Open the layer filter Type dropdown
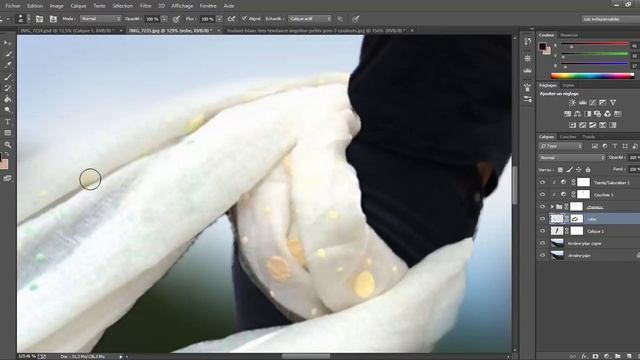The image size is (640, 360). click(x=561, y=146)
